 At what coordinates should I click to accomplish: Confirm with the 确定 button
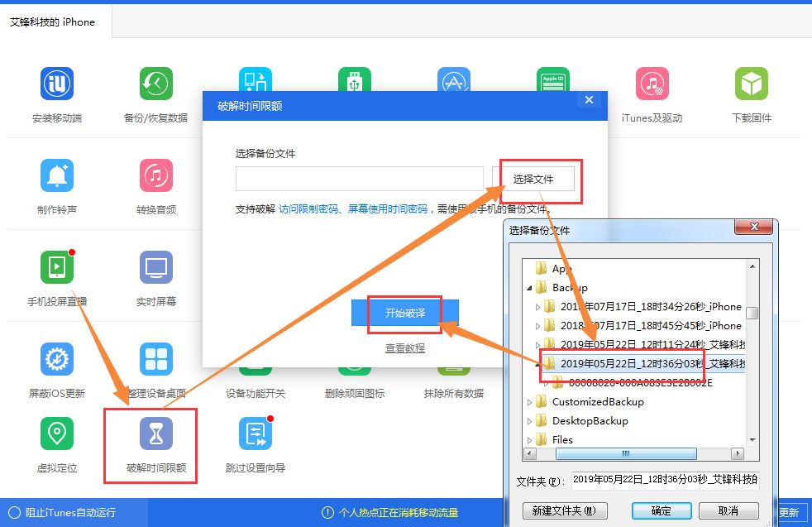[662, 510]
